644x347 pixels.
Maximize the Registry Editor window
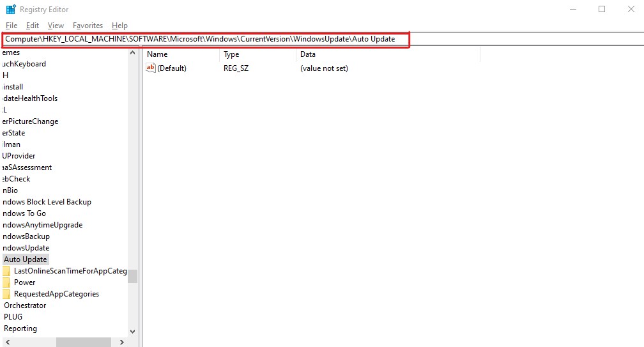[x=602, y=9]
